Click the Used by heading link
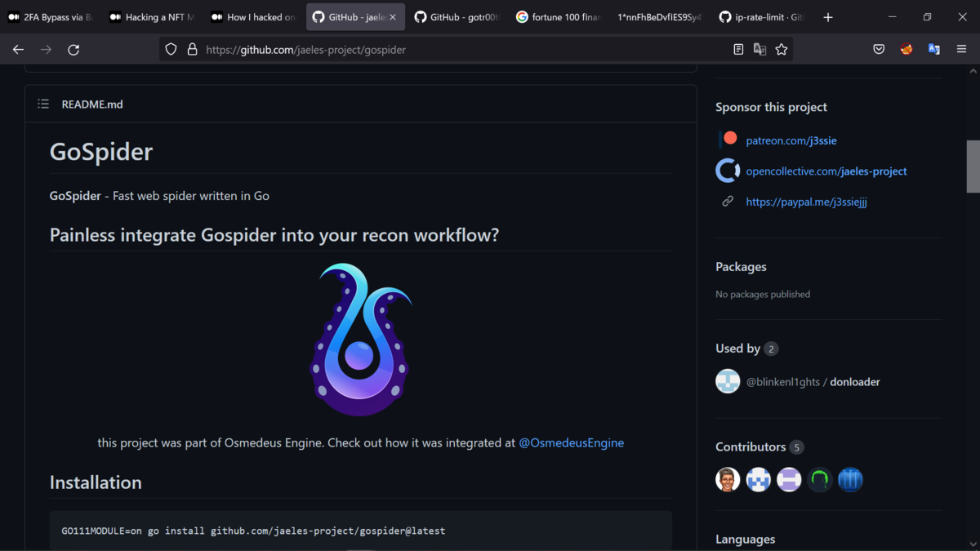The height and width of the screenshot is (551, 980). tap(737, 349)
